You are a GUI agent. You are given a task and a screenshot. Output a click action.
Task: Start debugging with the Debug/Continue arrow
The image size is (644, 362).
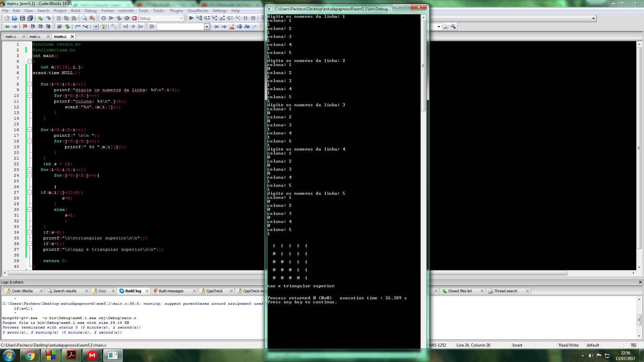tap(191, 18)
